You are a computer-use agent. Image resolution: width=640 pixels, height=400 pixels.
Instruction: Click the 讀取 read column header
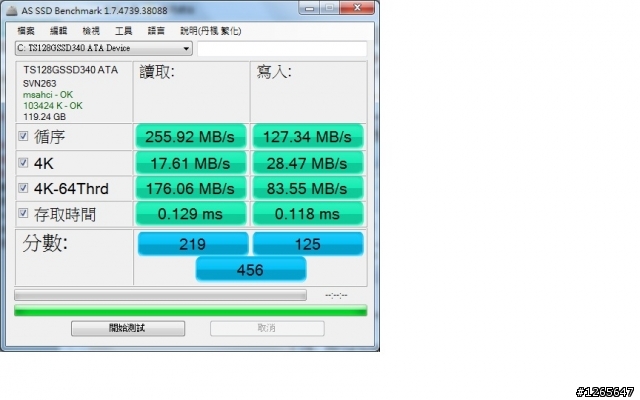click(x=157, y=72)
